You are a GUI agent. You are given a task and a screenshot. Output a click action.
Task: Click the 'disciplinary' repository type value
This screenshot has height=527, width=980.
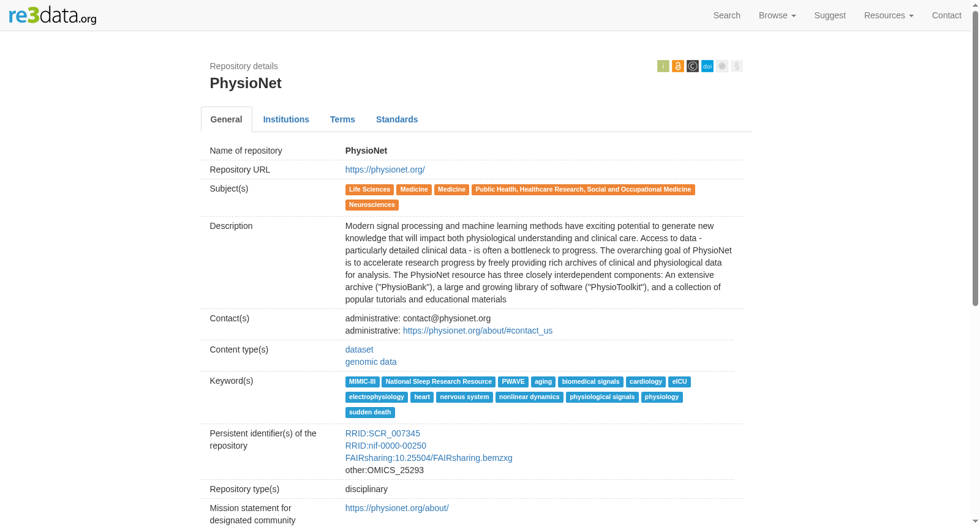(366, 489)
